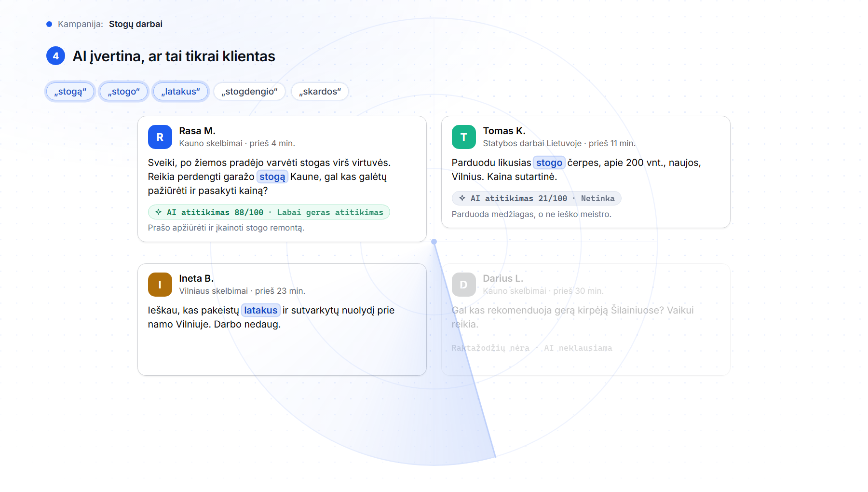Click the blue campaign status dot

pyautogui.click(x=49, y=24)
